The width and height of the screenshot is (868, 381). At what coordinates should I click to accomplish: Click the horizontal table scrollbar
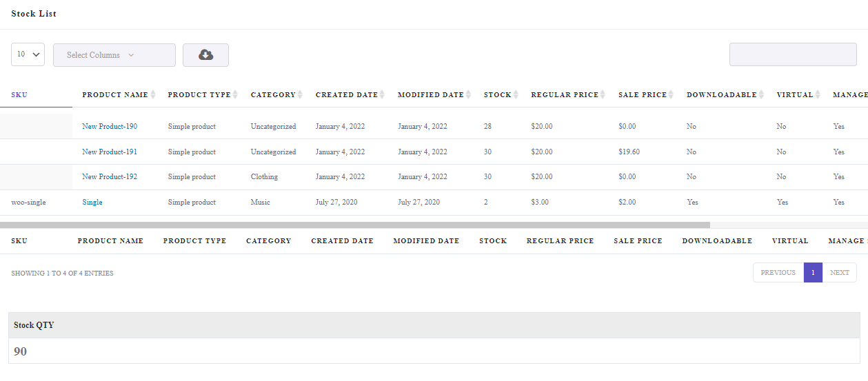coord(355,225)
